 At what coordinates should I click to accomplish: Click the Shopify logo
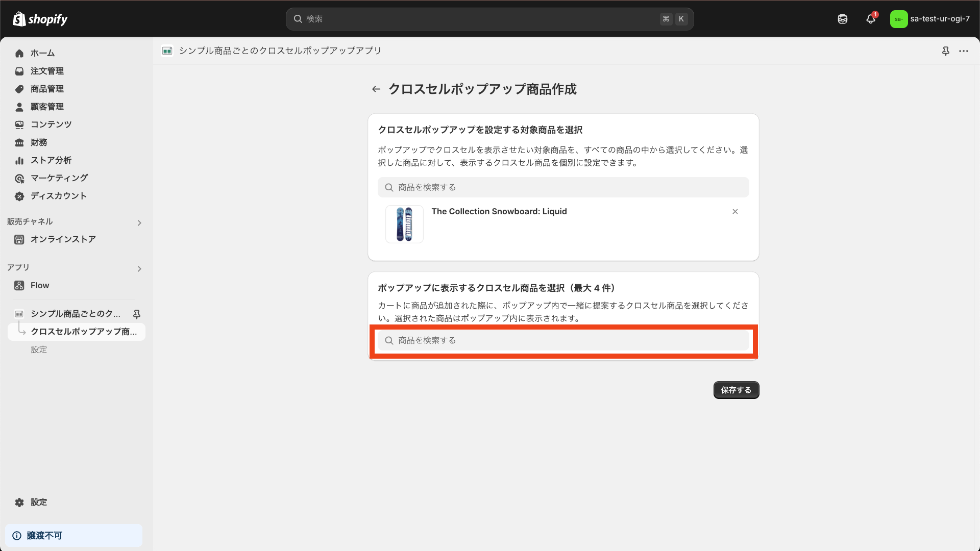coord(40,19)
